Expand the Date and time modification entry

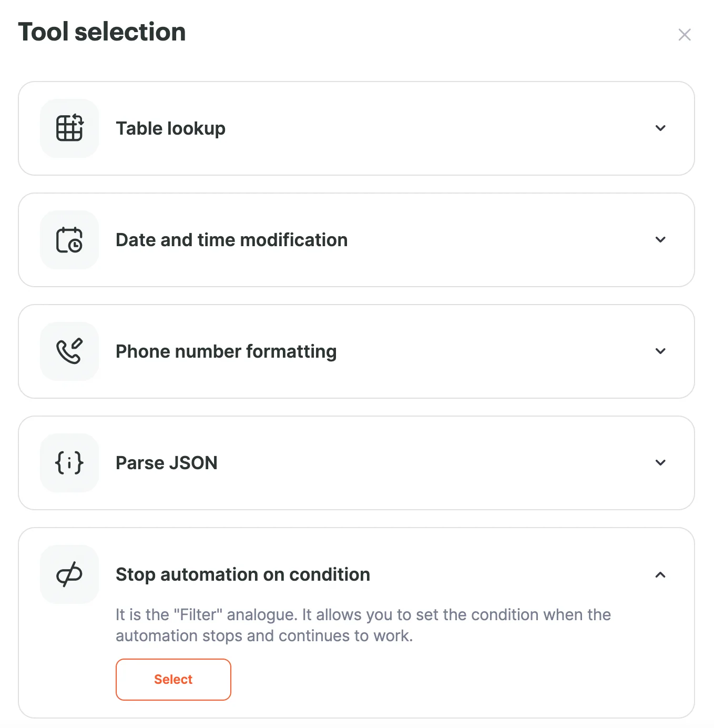[660, 239]
